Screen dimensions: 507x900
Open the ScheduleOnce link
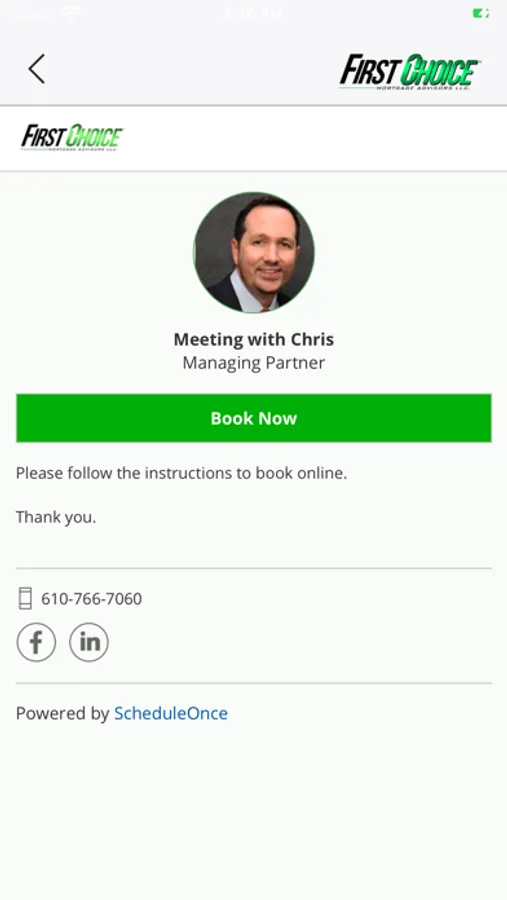coord(171,713)
